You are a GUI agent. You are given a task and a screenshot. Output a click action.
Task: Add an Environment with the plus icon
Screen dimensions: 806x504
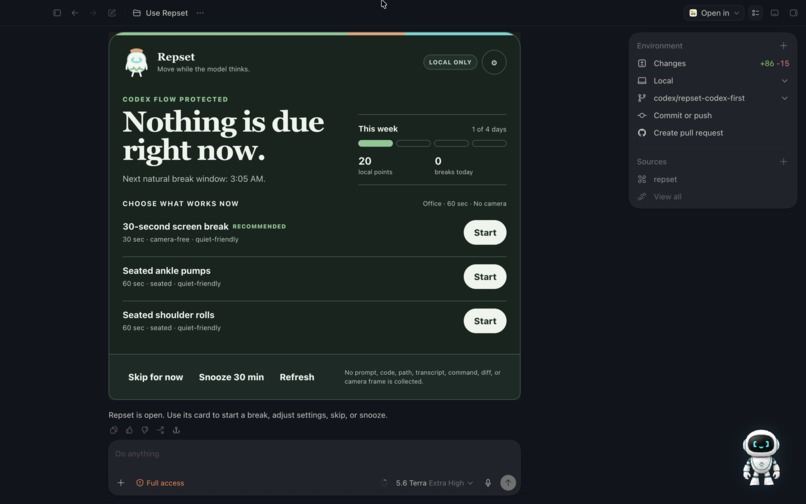pyautogui.click(x=783, y=46)
